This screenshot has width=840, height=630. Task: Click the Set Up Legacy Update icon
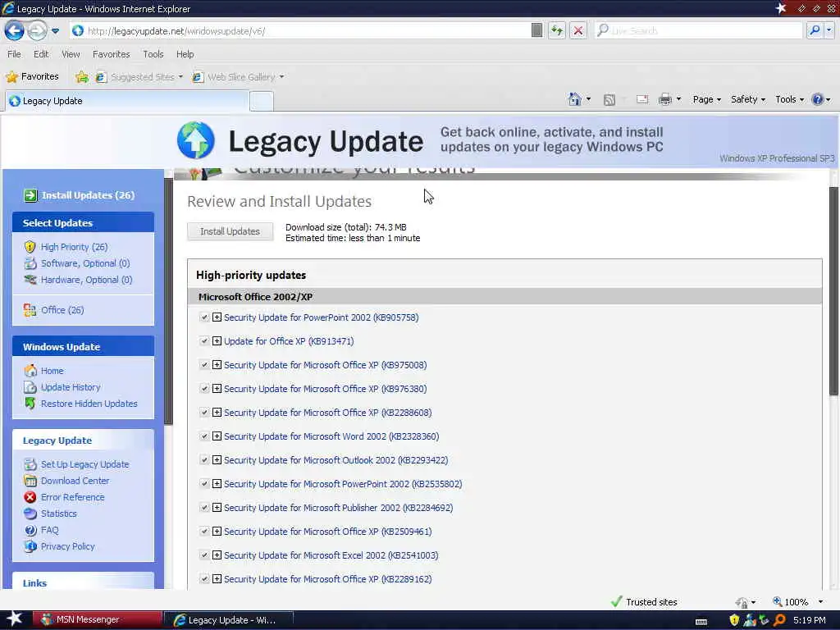point(30,464)
